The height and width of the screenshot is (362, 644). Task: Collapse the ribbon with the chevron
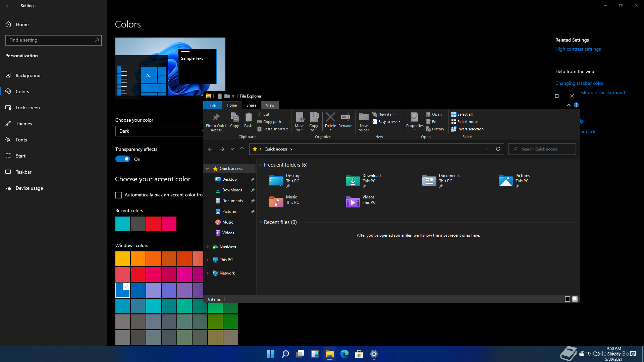click(x=569, y=105)
